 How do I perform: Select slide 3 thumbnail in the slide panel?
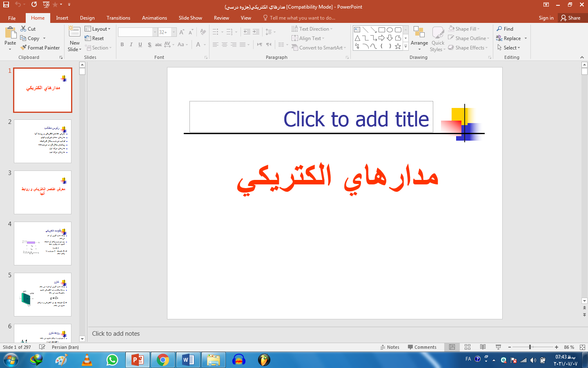click(42, 193)
